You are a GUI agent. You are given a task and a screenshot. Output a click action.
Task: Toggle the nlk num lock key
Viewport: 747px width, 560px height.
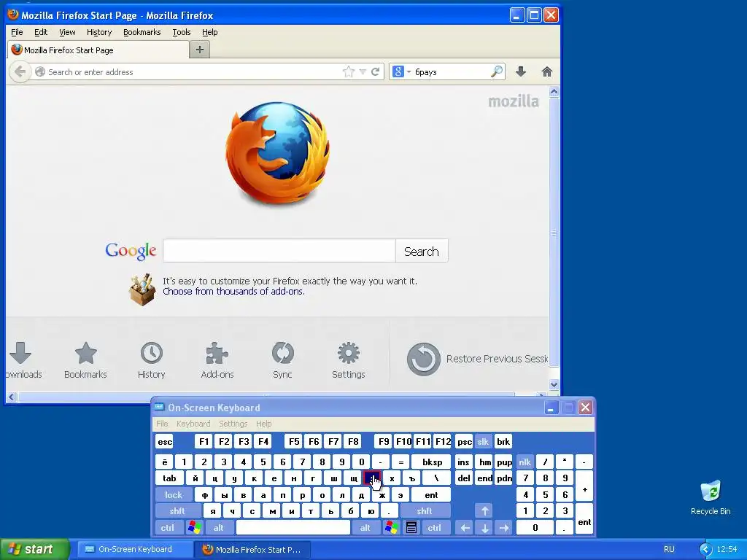(525, 462)
